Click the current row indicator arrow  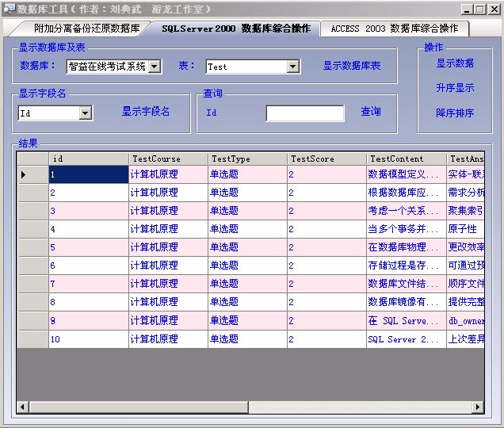(23, 174)
